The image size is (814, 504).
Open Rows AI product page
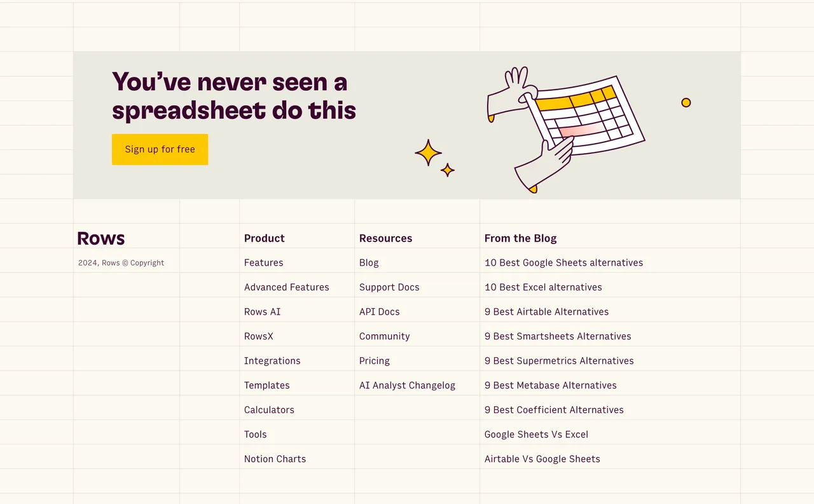(x=262, y=311)
